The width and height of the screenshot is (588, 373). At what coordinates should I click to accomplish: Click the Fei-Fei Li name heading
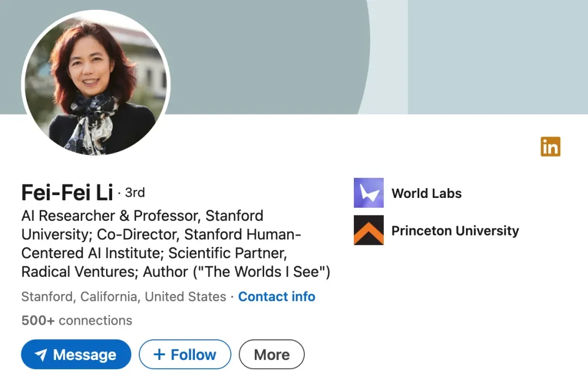67,192
